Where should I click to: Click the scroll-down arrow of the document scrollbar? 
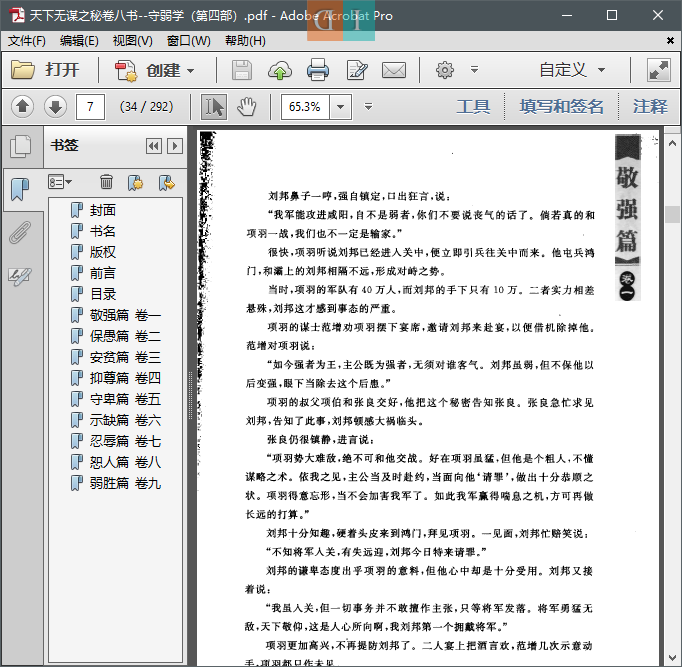pyautogui.click(x=672, y=658)
